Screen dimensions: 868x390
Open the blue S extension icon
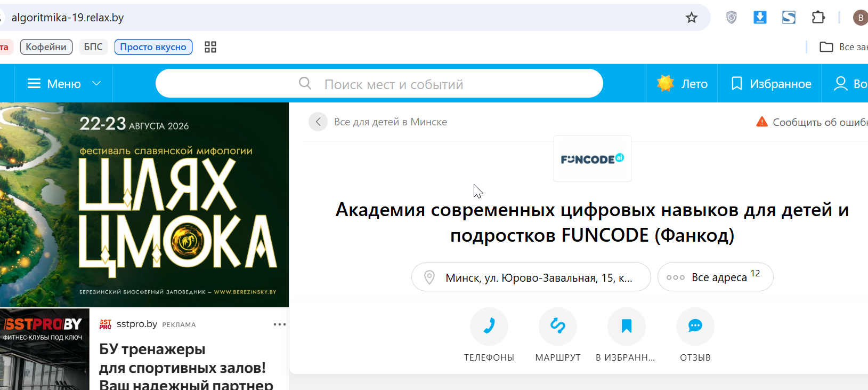789,18
